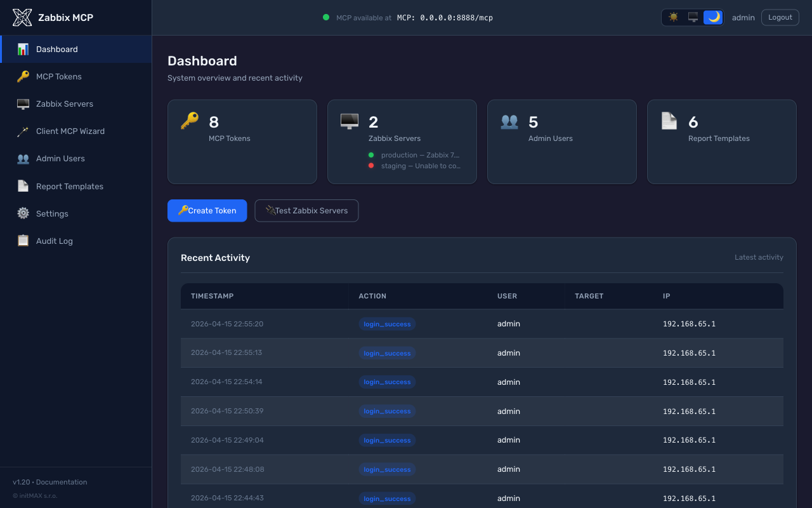View the Audit Log page
This screenshot has height=508, width=812.
coord(76,241)
